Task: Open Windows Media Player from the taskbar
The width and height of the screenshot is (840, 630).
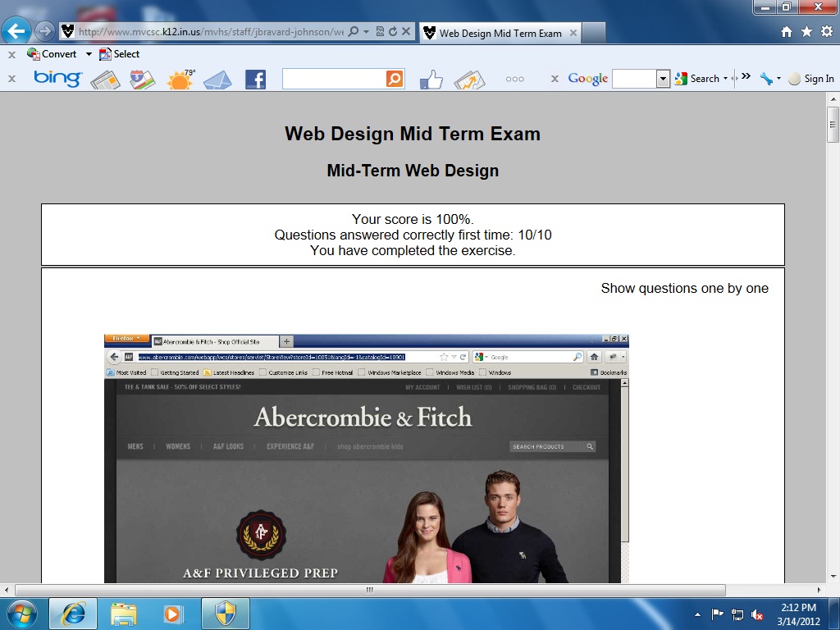Action: [x=172, y=613]
